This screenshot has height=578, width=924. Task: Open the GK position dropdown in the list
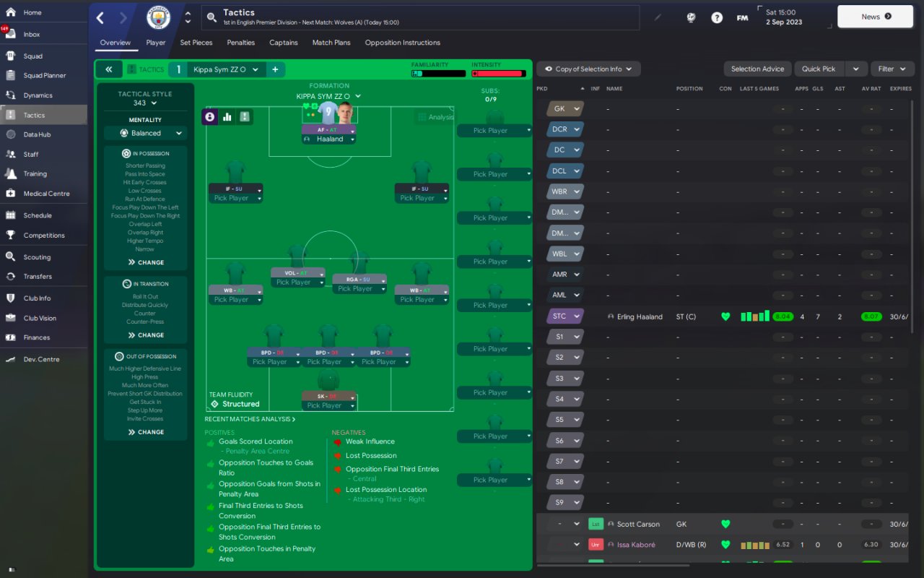[565, 109]
